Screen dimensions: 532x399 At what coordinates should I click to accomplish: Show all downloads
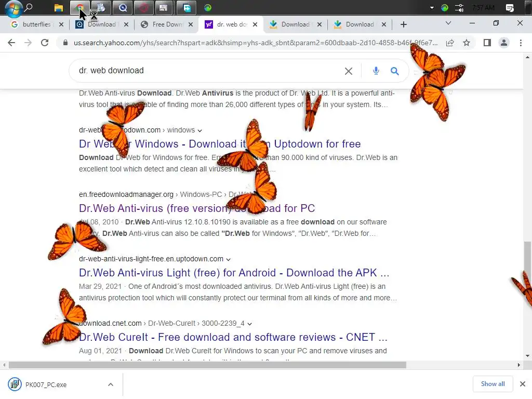pyautogui.click(x=493, y=384)
